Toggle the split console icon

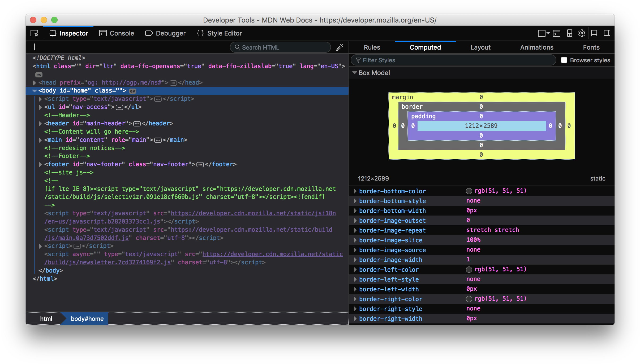click(557, 33)
